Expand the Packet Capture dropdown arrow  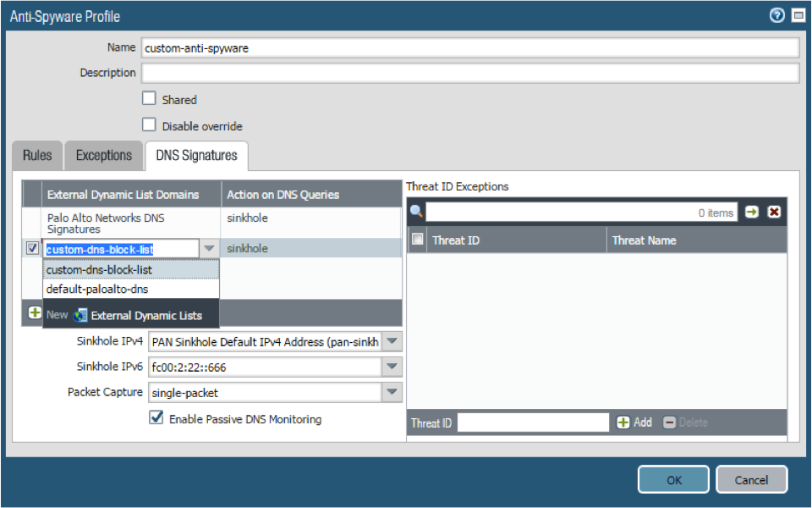point(392,392)
